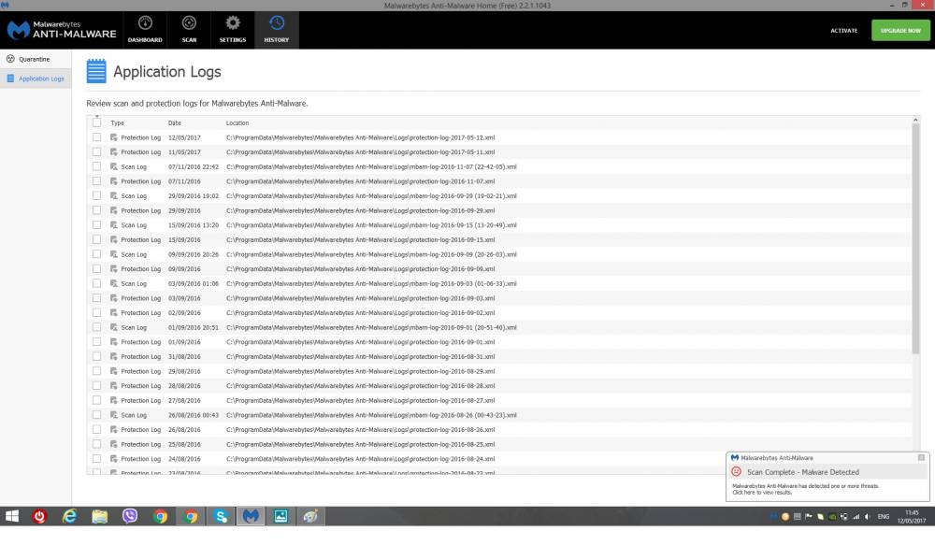This screenshot has width=935, height=560.
Task: Click the log list vertical scrollbar thumb
Action: point(915,238)
